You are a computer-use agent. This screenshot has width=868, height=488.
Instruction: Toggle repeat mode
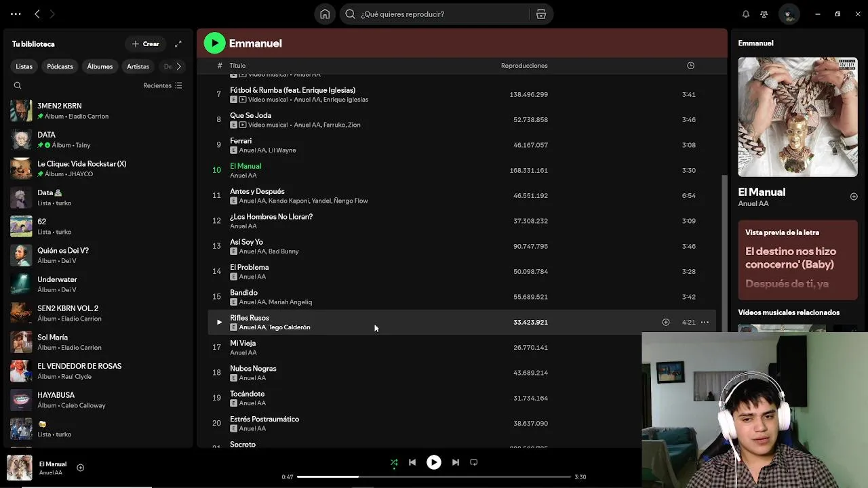(x=473, y=462)
